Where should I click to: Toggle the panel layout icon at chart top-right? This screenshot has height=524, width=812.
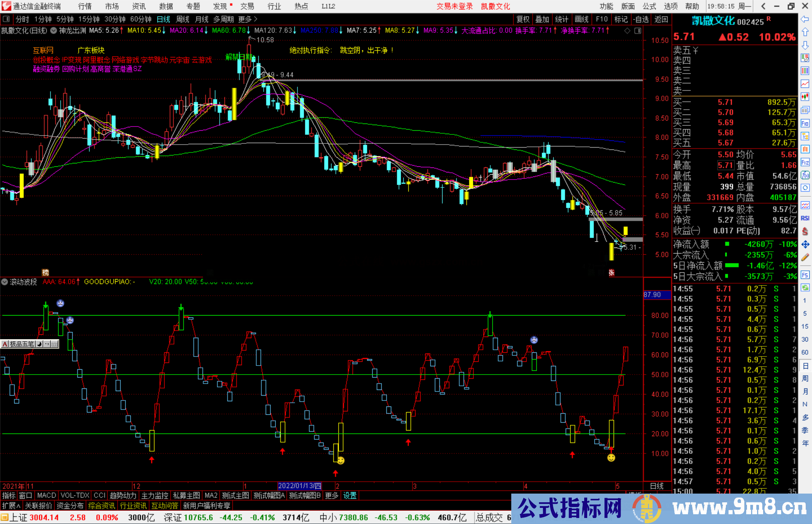tap(638, 31)
